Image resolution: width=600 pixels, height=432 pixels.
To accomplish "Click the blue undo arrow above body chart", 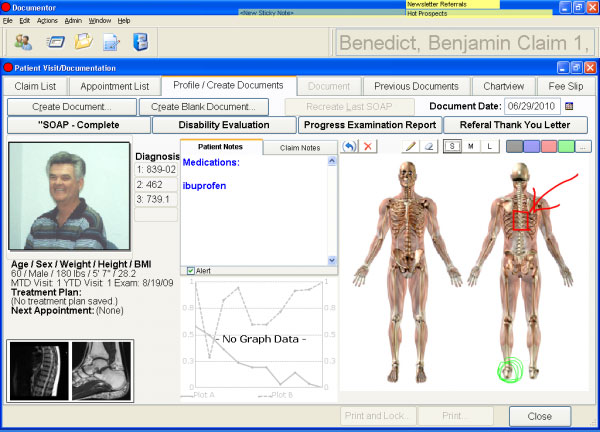I will (349, 146).
